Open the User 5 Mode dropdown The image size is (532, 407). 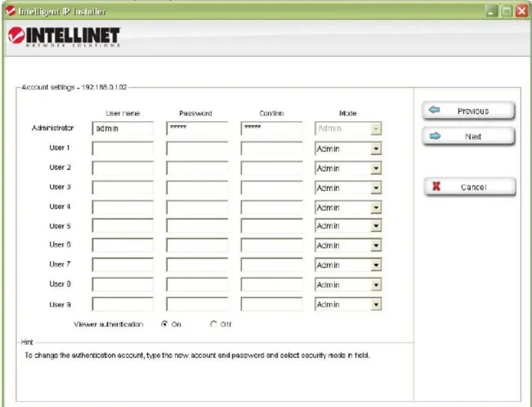click(x=376, y=226)
